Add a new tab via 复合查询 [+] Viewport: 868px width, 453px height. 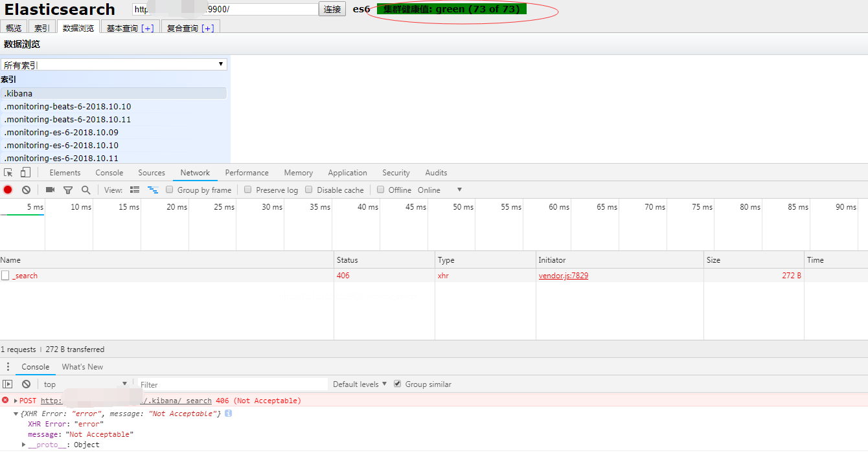point(208,28)
